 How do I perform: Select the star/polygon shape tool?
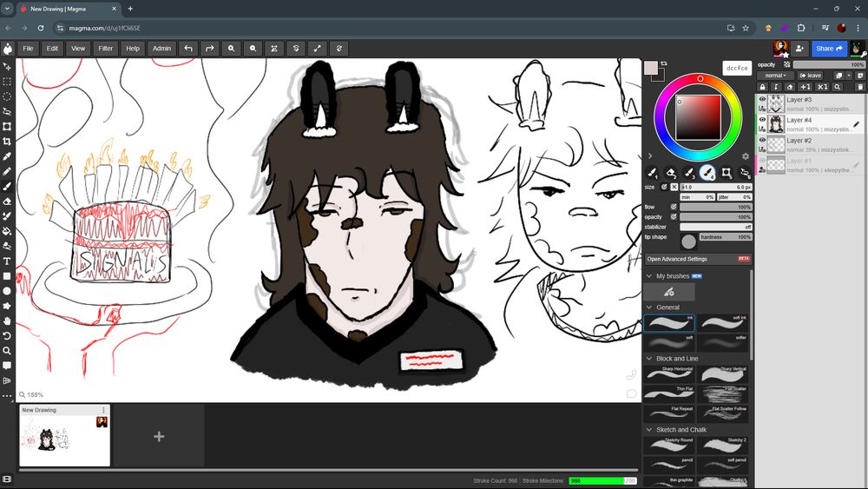(7, 307)
